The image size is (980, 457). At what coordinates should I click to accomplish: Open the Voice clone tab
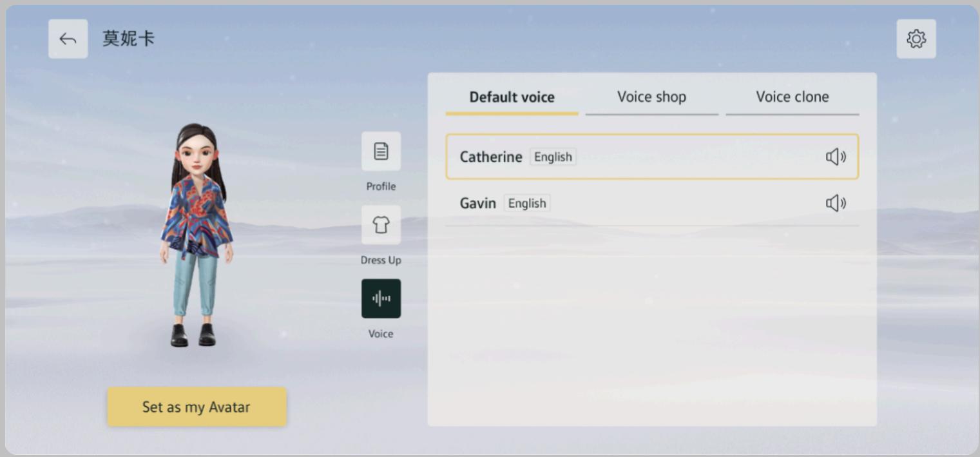point(792,97)
